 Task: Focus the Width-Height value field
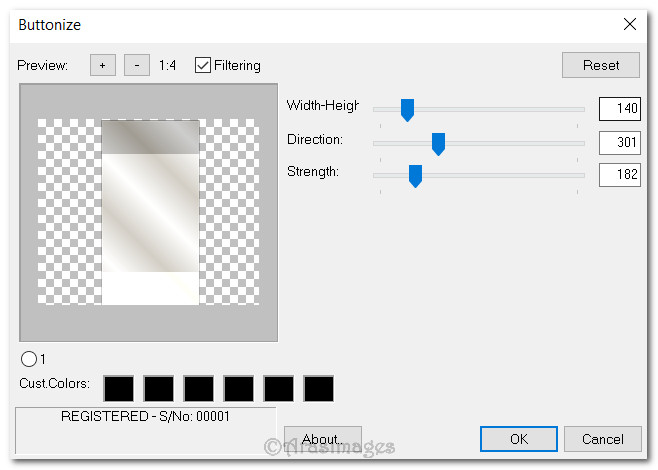[619, 109]
